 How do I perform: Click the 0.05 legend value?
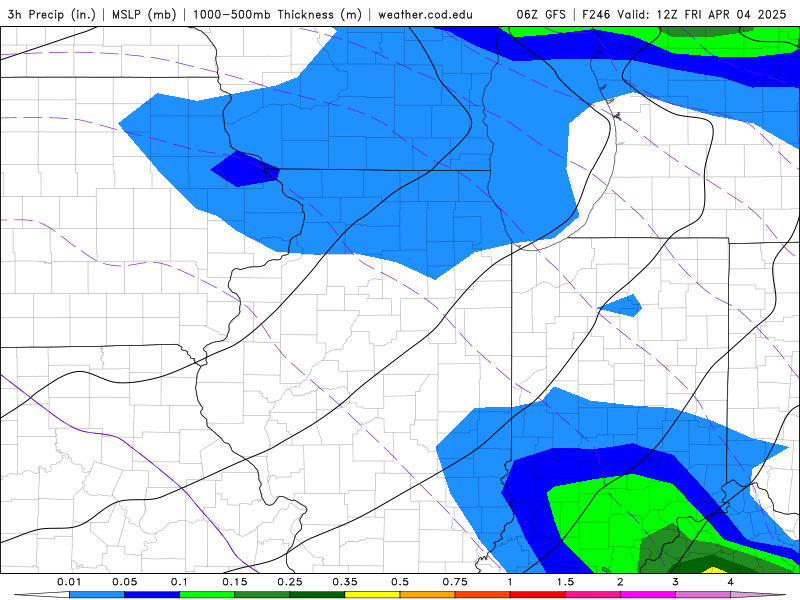(124, 582)
